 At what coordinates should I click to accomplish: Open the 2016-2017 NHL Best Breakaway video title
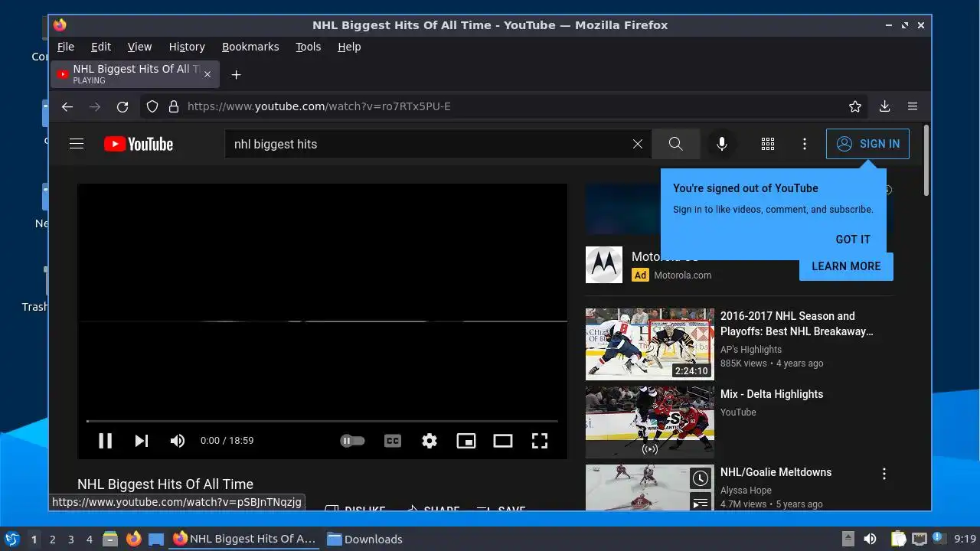[796, 324]
